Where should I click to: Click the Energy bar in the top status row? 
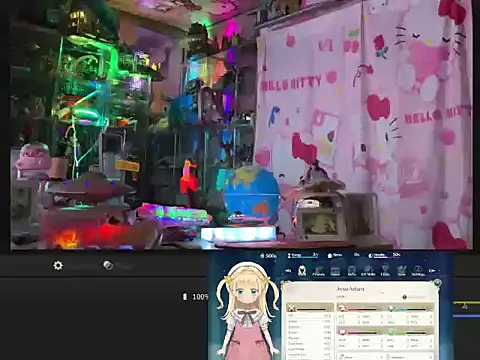pos(303,256)
